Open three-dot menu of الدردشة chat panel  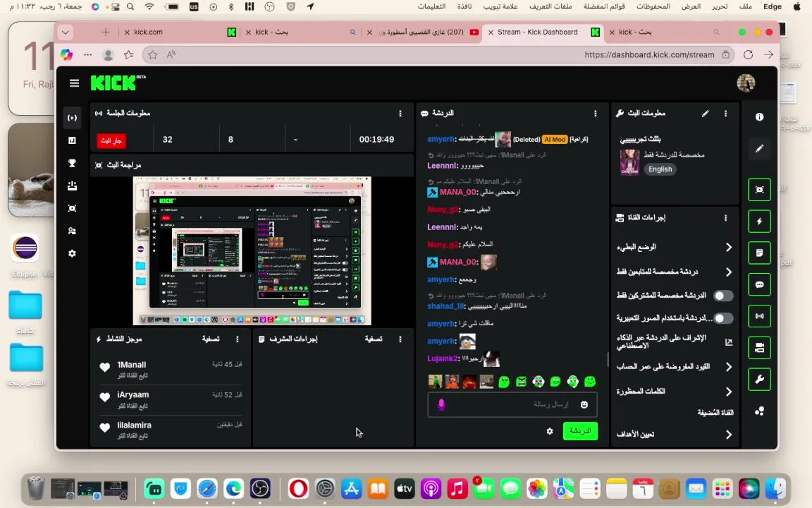(595, 113)
